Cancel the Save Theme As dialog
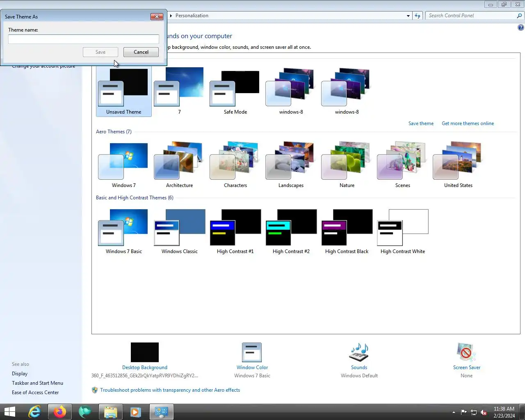525x420 pixels. point(141,52)
